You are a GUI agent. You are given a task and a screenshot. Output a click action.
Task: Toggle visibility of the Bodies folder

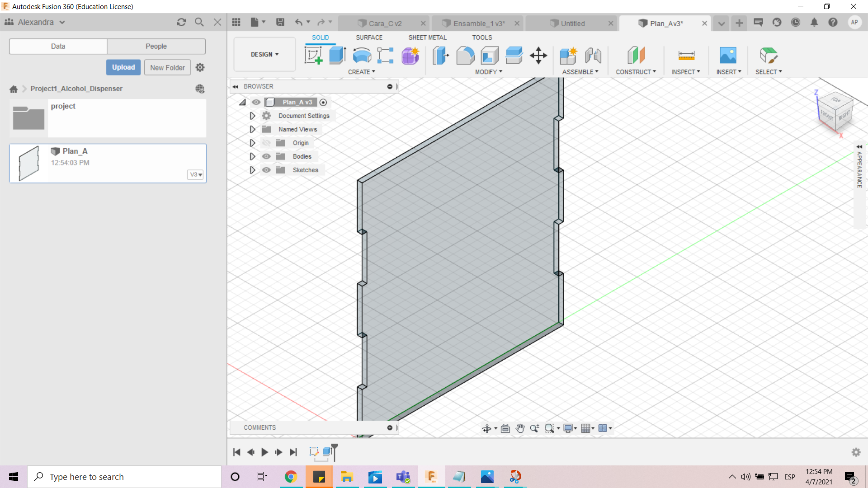(x=266, y=156)
